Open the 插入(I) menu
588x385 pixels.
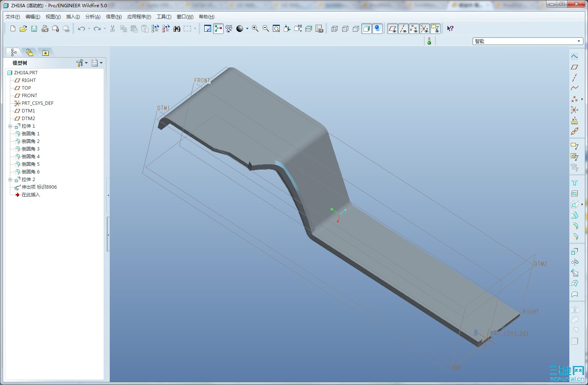point(73,17)
